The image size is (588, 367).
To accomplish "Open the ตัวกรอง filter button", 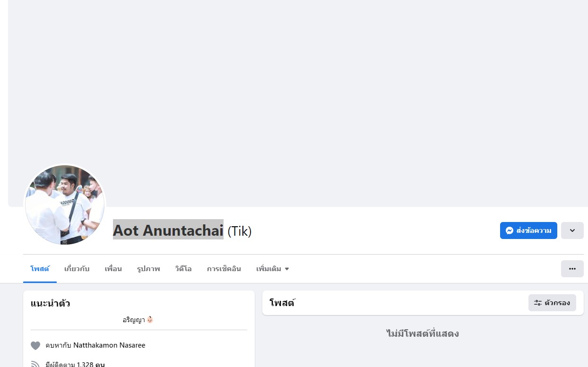I will click(x=552, y=303).
